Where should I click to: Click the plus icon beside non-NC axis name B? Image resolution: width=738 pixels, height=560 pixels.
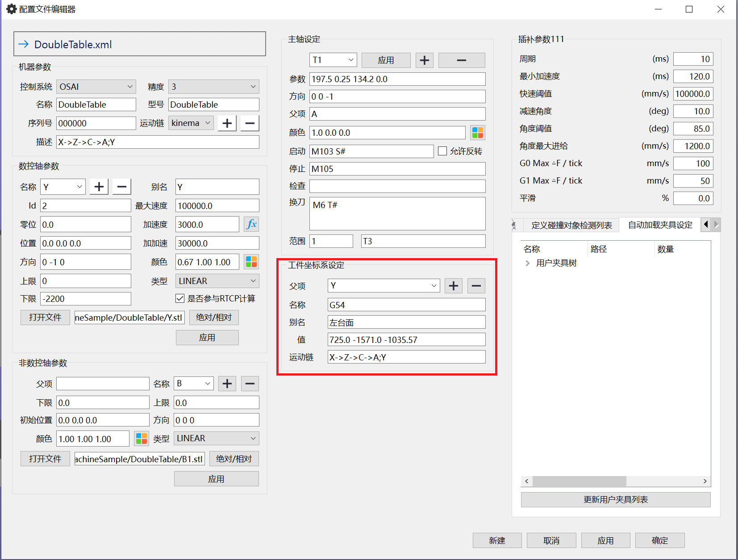(x=227, y=384)
